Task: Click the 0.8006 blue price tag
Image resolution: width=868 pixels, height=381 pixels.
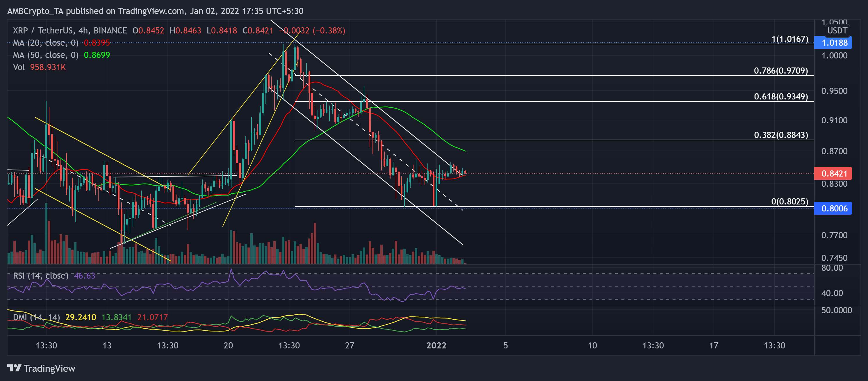Action: [x=833, y=208]
